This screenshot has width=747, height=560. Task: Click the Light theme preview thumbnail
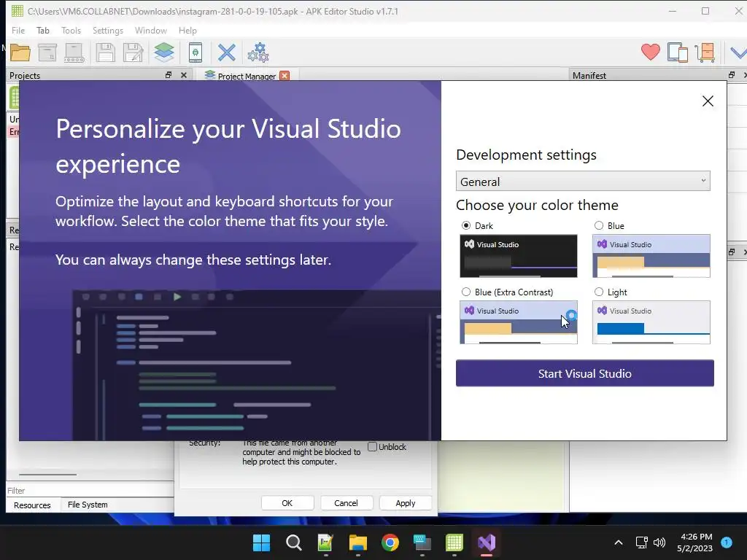pos(651,322)
